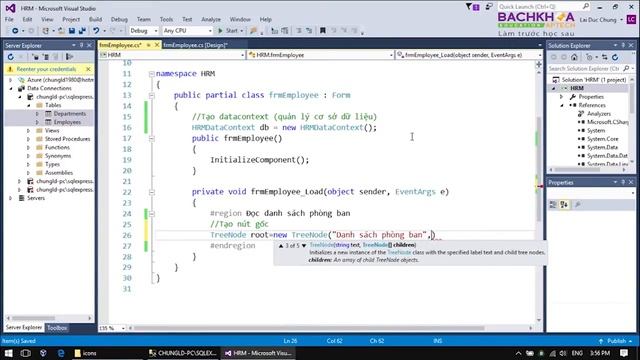Click the Solution Explorer refresh icon
This screenshot has width=640, height=360.
[615, 57]
